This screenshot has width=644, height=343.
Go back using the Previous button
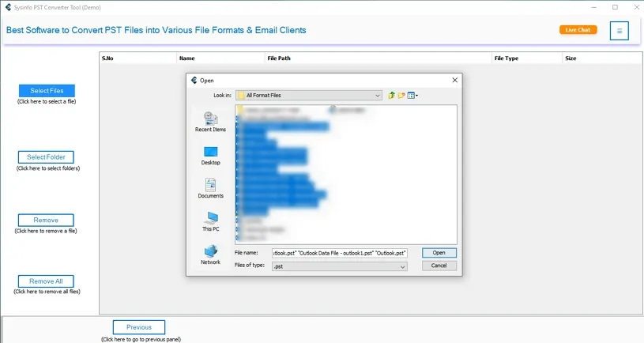click(x=139, y=327)
